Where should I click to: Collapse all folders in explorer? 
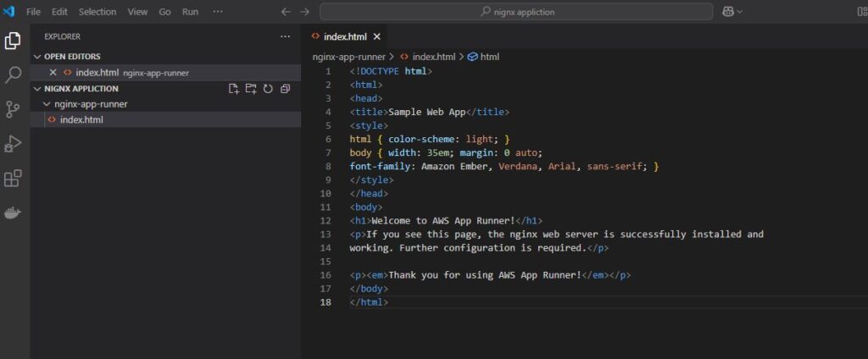pyautogui.click(x=285, y=89)
